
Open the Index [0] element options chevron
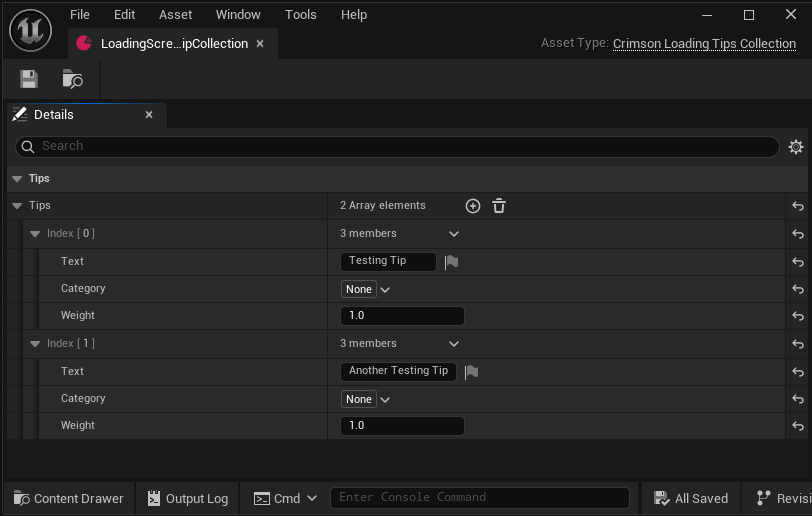(x=454, y=234)
